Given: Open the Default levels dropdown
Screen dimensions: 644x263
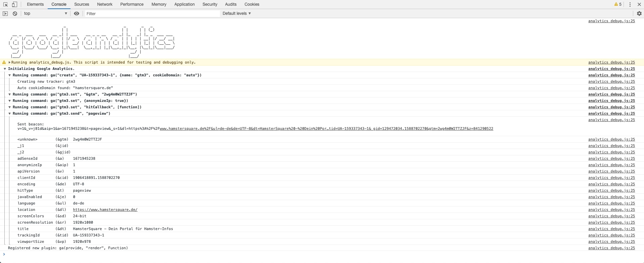Looking at the screenshot, I should click(x=237, y=13).
